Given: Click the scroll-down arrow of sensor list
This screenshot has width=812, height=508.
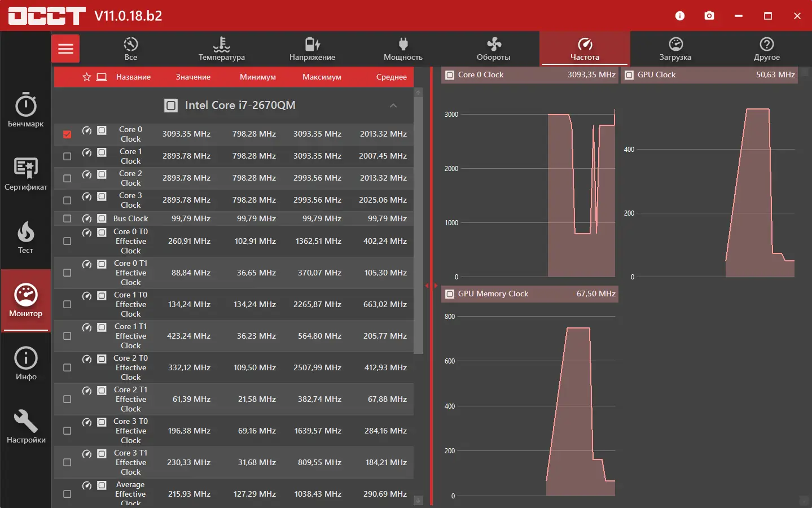Looking at the screenshot, I should coord(418,500).
